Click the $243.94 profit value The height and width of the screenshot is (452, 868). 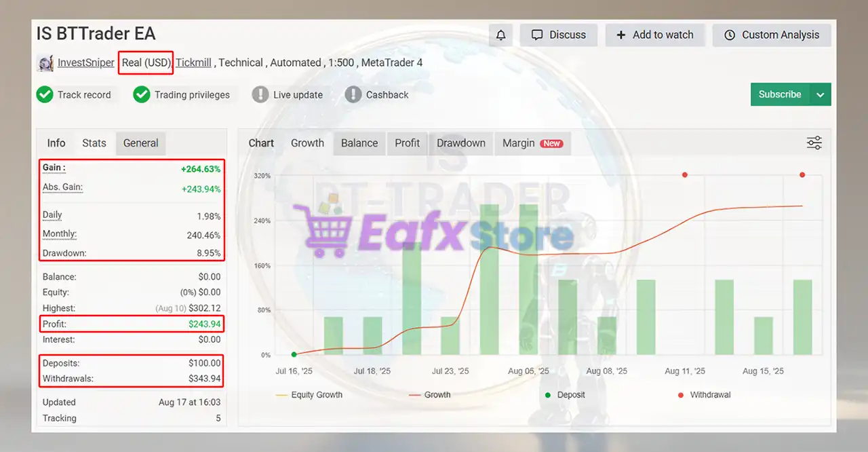tap(205, 324)
